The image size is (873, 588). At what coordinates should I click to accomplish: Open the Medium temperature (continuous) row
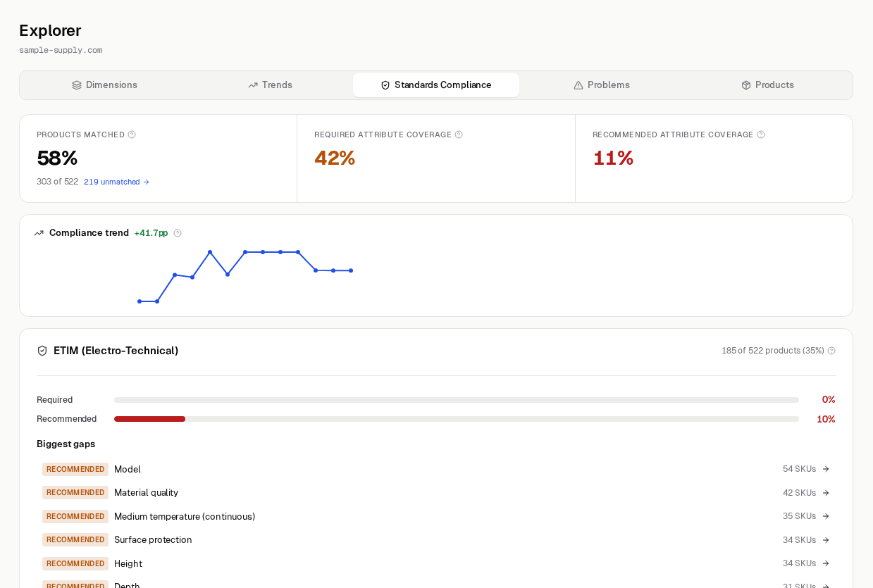pyautogui.click(x=436, y=516)
